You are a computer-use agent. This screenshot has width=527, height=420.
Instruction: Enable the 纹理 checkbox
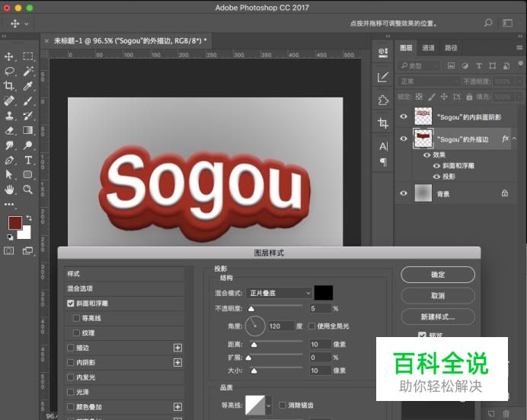click(77, 332)
